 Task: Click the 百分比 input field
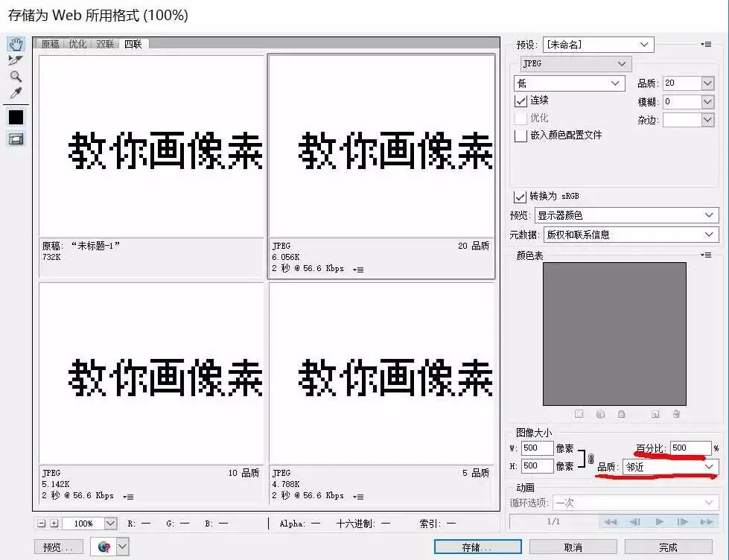pos(691,448)
